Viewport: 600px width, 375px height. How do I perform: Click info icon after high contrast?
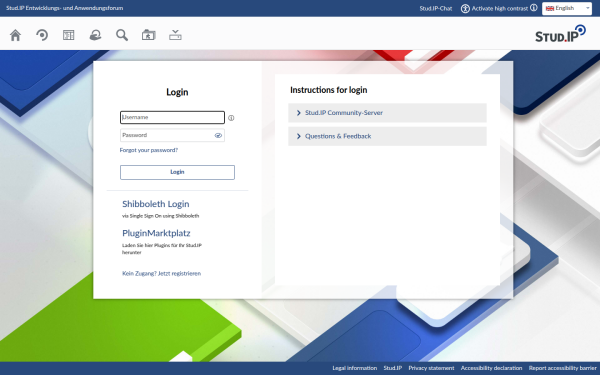pyautogui.click(x=533, y=8)
